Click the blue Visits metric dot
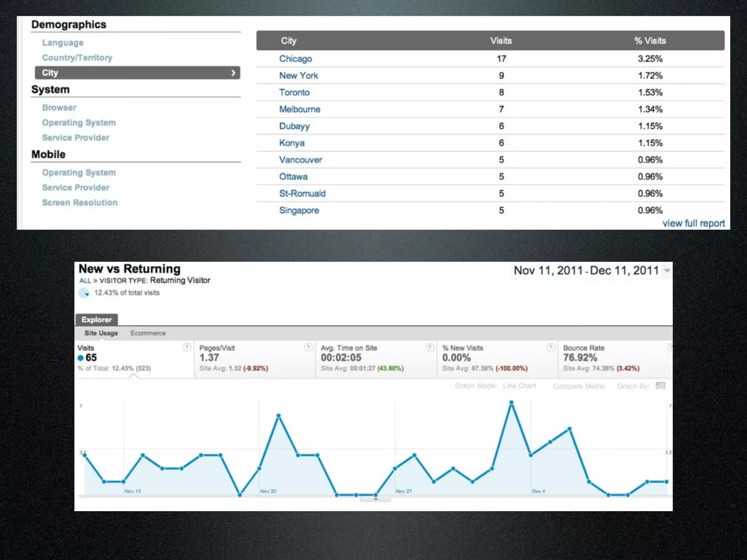This screenshot has width=747, height=560. (x=81, y=358)
